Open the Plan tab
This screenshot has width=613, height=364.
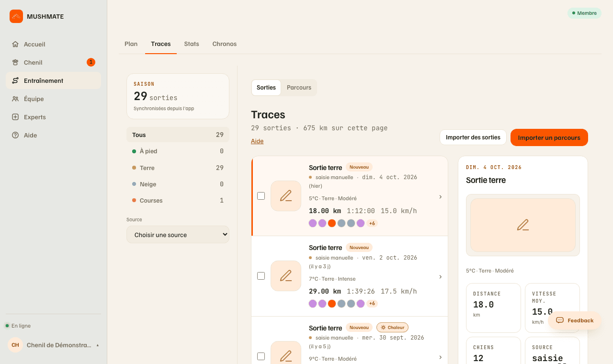(x=131, y=44)
